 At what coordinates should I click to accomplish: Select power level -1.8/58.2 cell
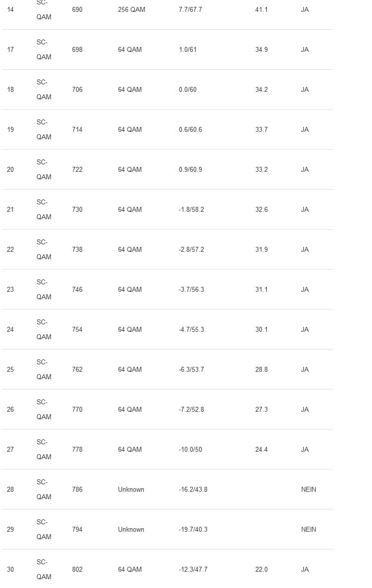pos(191,209)
